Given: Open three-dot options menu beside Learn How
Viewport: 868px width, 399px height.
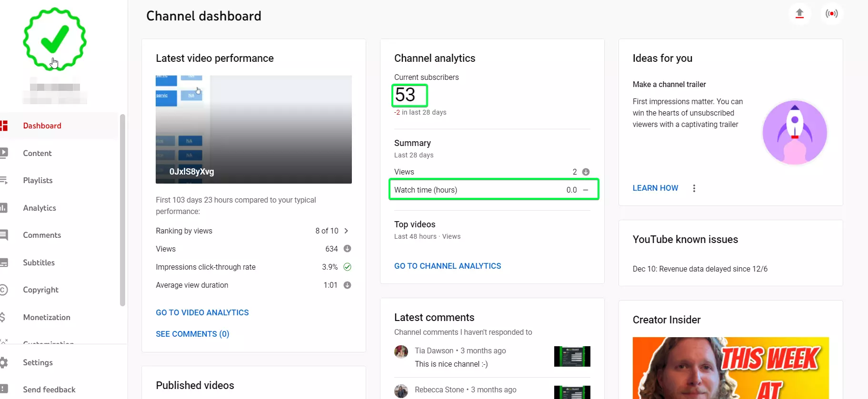Looking at the screenshot, I should [694, 188].
